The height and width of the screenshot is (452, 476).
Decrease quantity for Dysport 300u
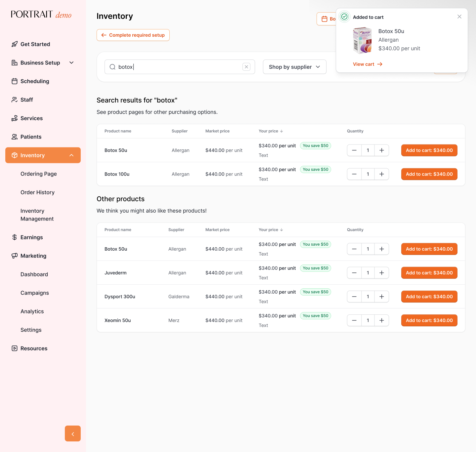point(354,297)
